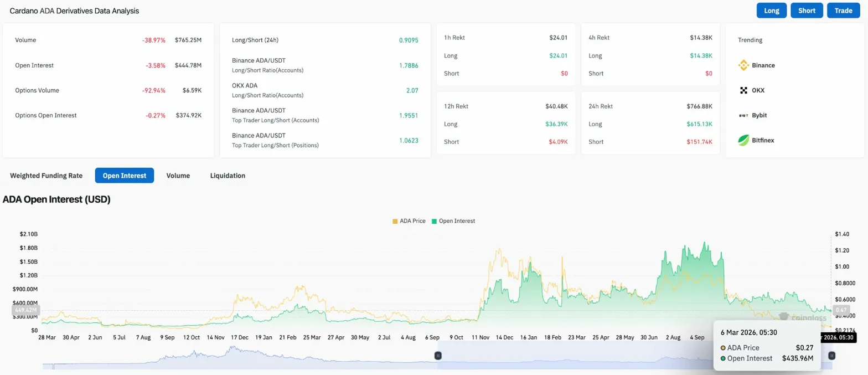Click right handle of chart range slider
The image size is (868, 375).
(x=831, y=356)
